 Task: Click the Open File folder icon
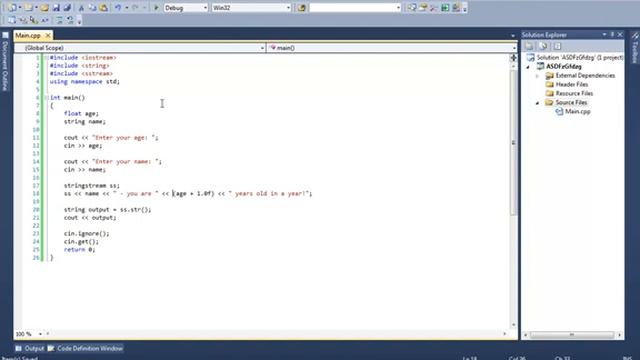coord(44,8)
